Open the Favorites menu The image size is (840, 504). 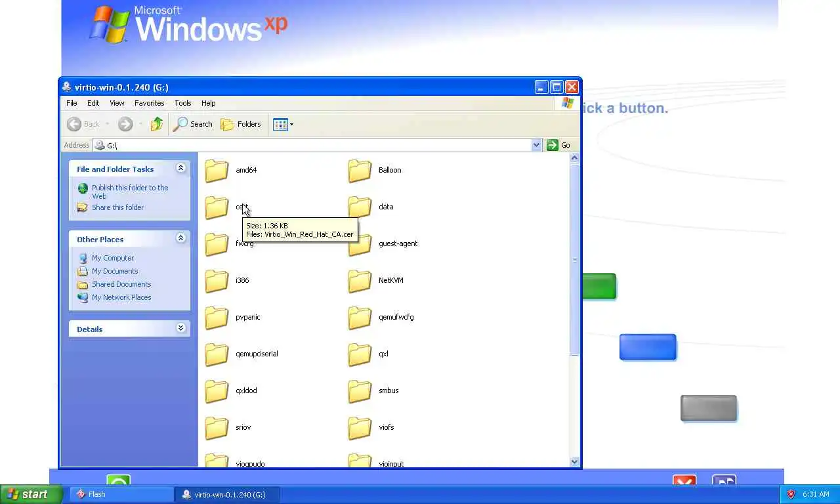(x=150, y=103)
